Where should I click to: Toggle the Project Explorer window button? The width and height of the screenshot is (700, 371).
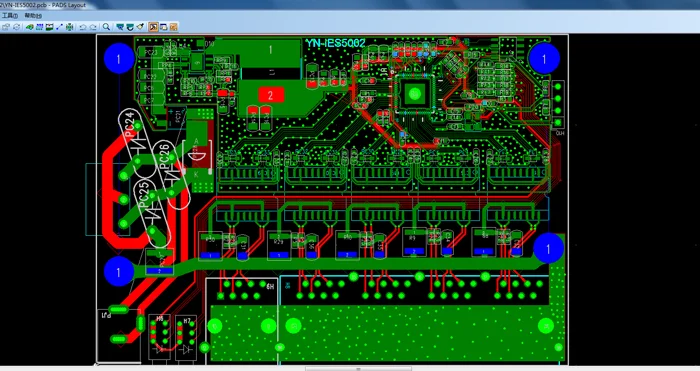pyautogui.click(x=163, y=27)
